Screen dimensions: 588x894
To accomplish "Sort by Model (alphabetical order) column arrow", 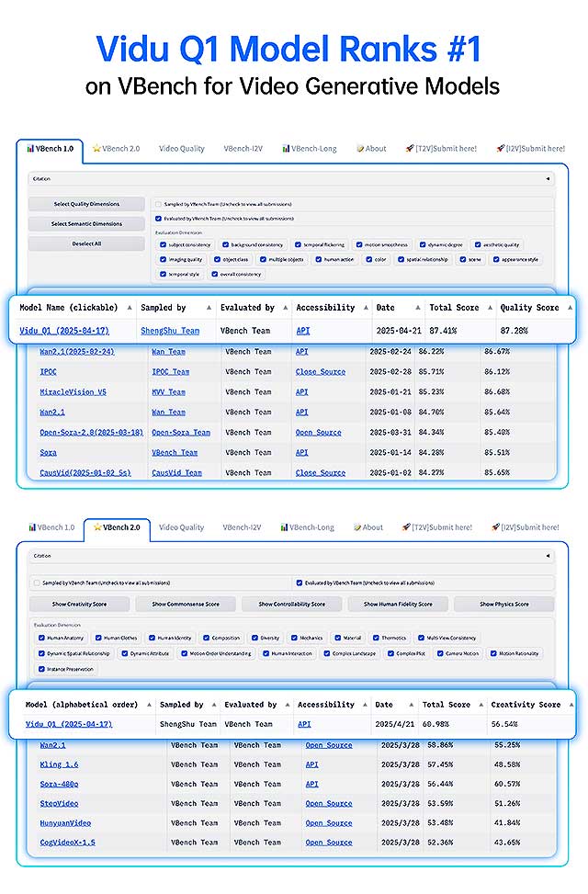I will pos(150,705).
